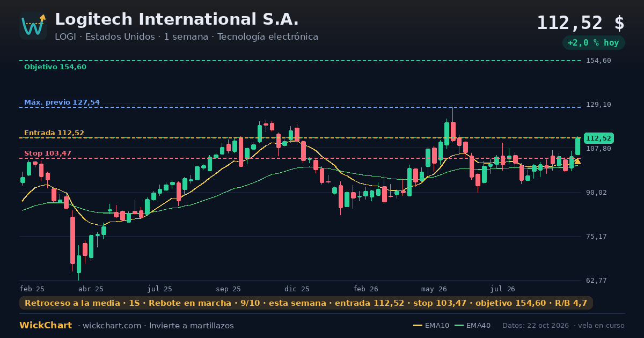Click the Entrada 112,52 label

pyautogui.click(x=54, y=133)
